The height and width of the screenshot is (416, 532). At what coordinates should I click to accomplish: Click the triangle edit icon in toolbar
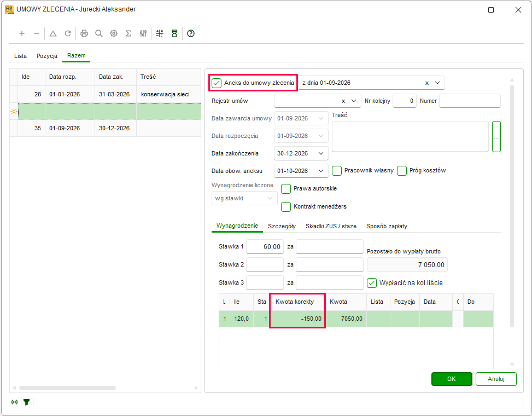(x=53, y=33)
